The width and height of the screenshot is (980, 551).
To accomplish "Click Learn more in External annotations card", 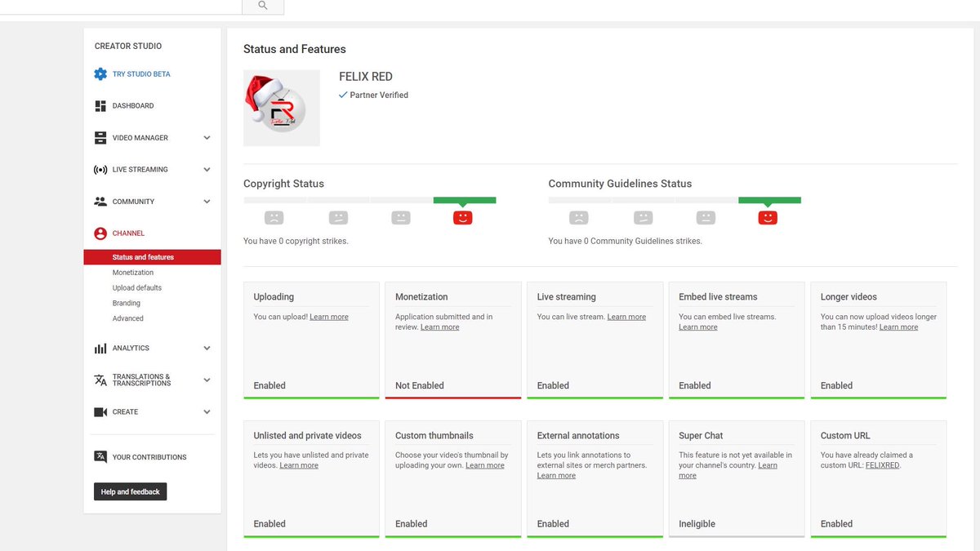I will [x=556, y=476].
